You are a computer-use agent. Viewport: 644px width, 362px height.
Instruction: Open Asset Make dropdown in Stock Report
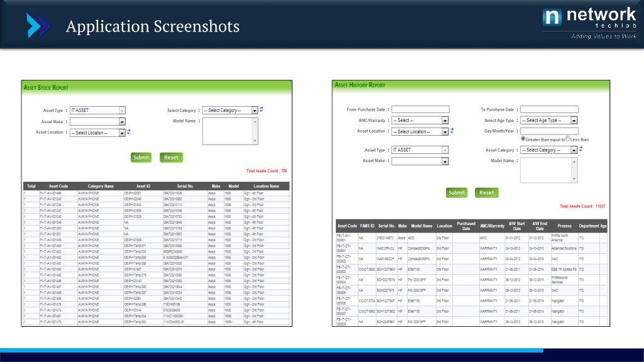[x=97, y=121]
